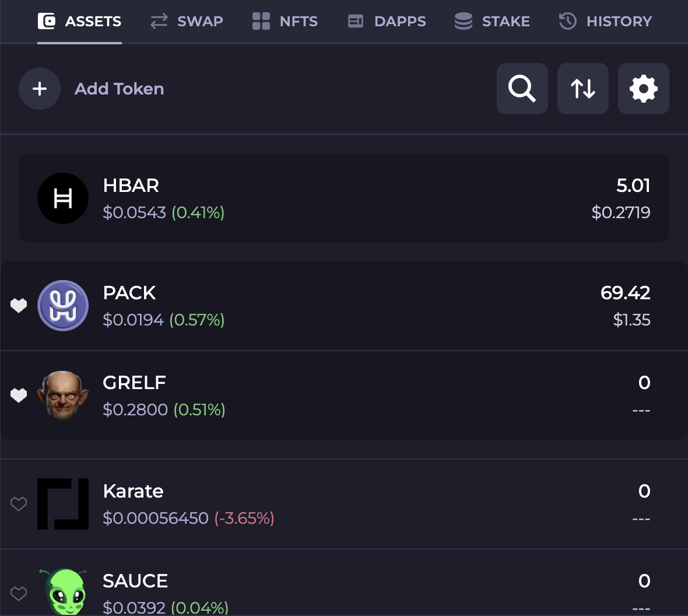
Task: Unfavorite the GRELF token heart
Action: 19,395
